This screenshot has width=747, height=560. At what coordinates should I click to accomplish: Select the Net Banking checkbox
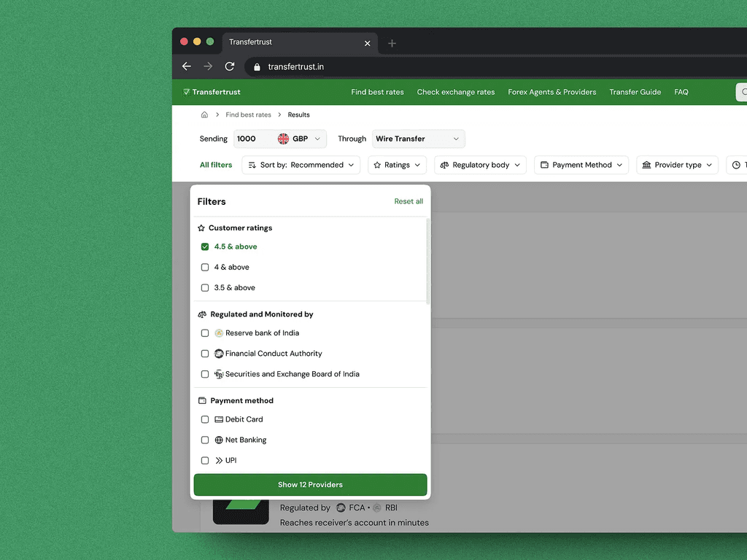pyautogui.click(x=205, y=440)
